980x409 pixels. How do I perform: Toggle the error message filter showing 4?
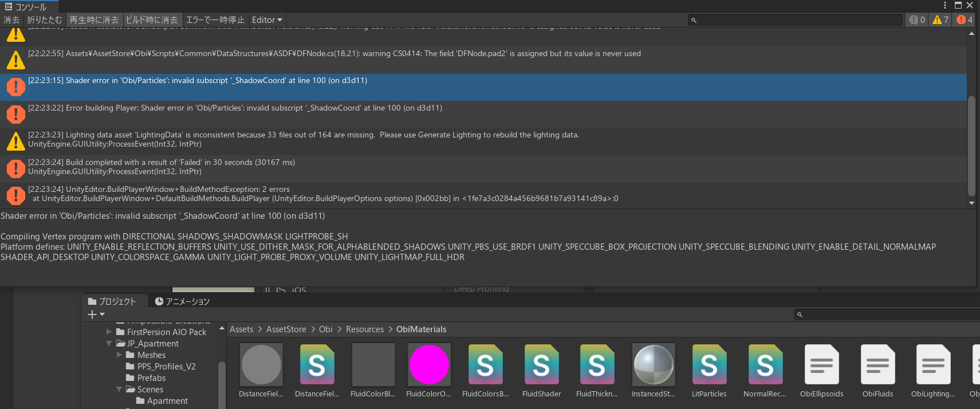pyautogui.click(x=965, y=20)
